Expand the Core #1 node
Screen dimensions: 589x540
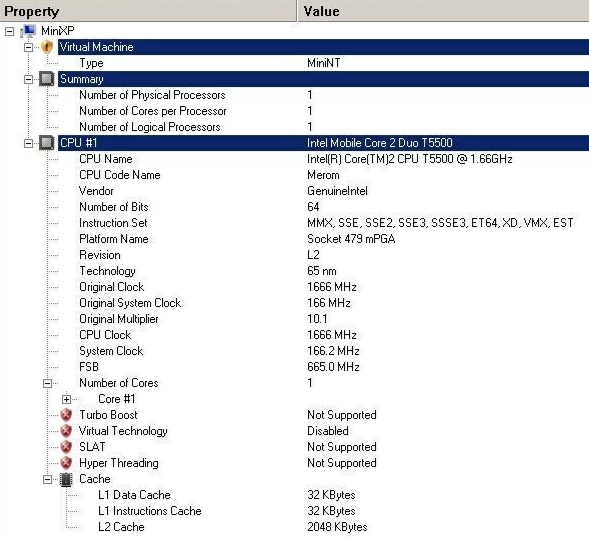pyautogui.click(x=66, y=399)
